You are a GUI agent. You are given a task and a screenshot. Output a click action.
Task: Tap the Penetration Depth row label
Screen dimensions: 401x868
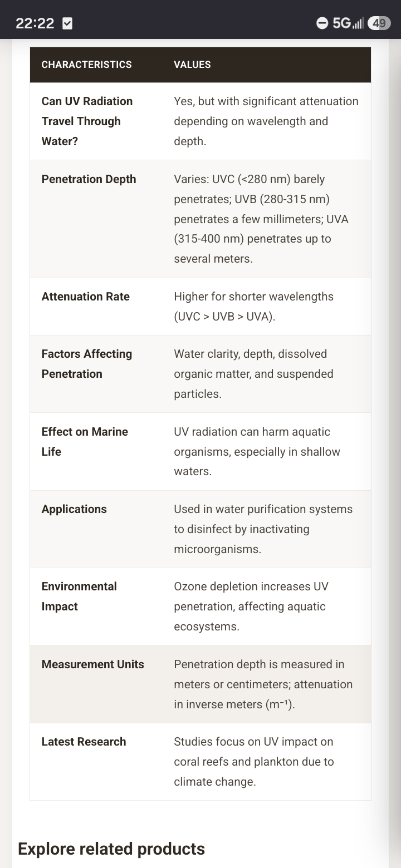(89, 179)
